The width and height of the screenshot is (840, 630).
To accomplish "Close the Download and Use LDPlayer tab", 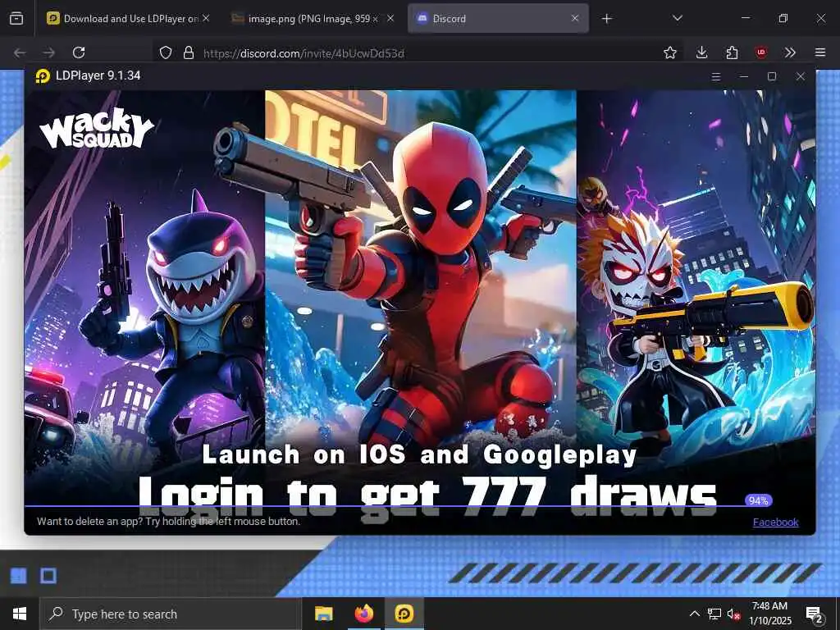I will 206,19.
